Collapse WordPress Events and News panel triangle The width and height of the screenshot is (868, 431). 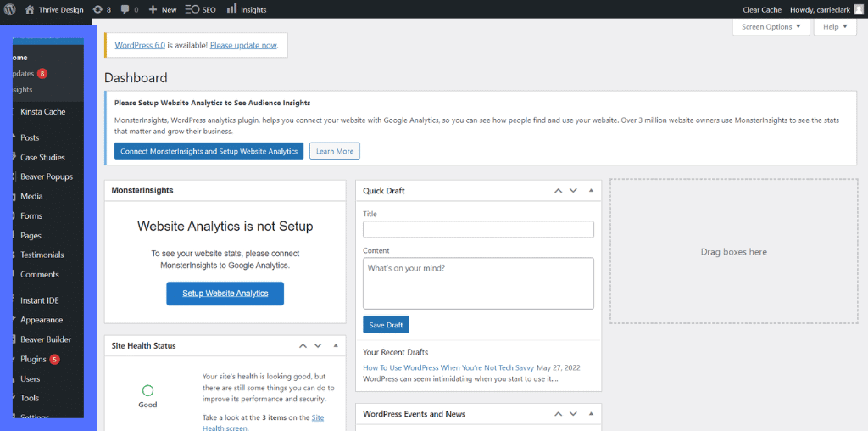pyautogui.click(x=591, y=414)
